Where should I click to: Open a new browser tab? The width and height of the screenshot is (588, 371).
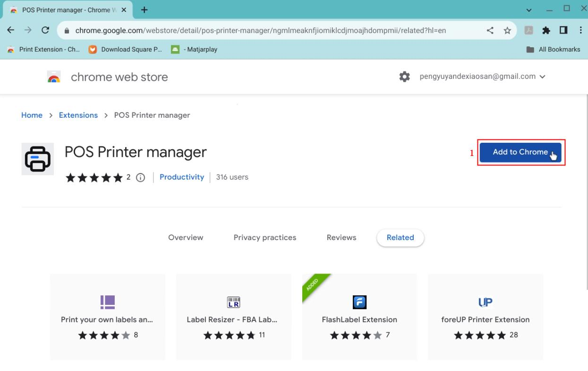click(x=144, y=10)
